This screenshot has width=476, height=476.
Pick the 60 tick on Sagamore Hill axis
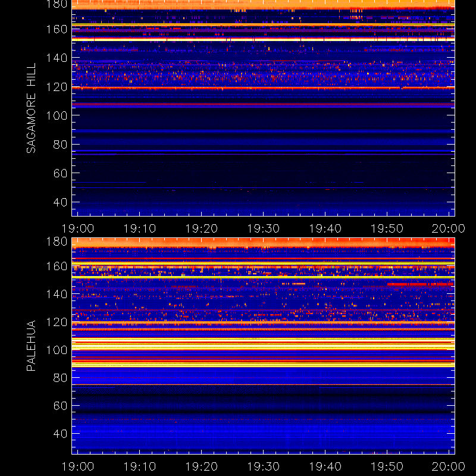click(60, 173)
